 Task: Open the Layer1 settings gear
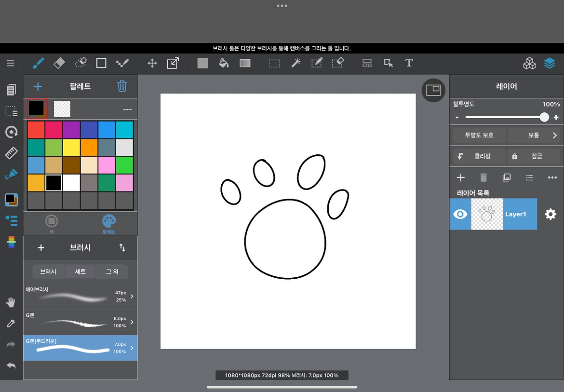[550, 214]
